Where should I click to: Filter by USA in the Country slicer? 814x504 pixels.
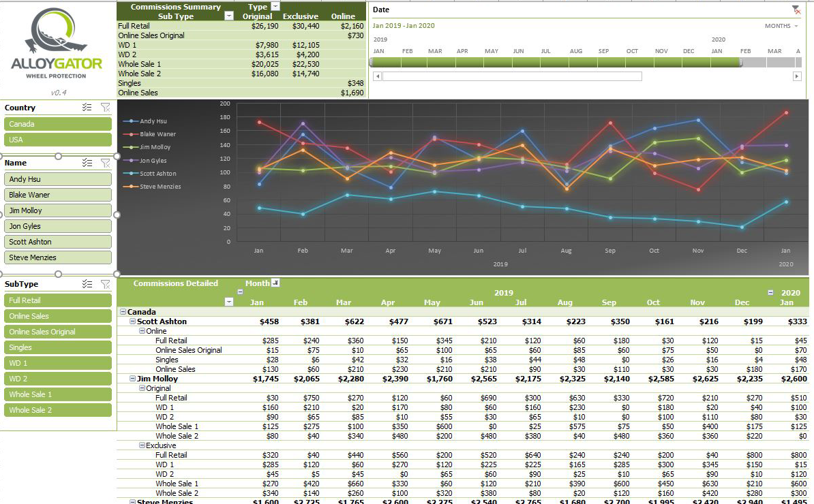coord(58,140)
